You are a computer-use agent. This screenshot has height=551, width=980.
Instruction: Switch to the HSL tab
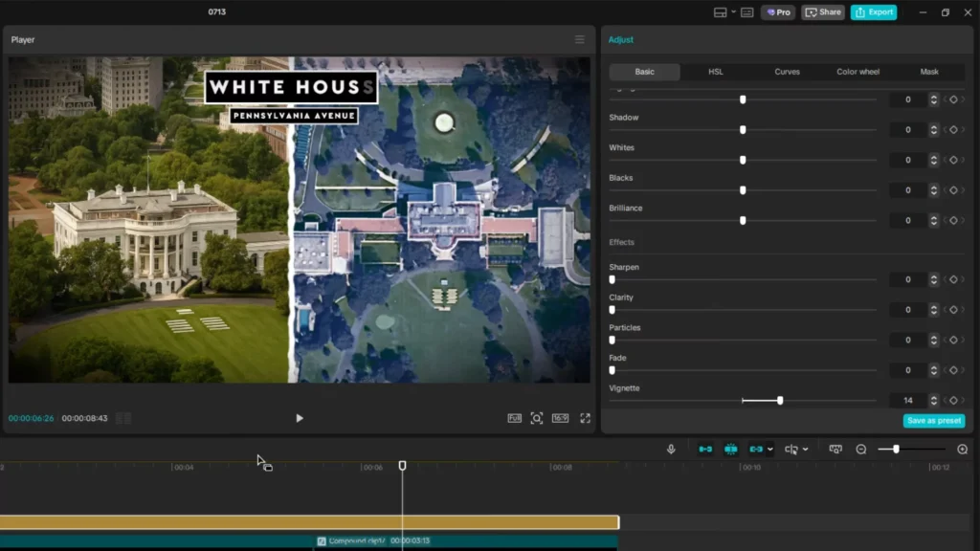point(716,72)
